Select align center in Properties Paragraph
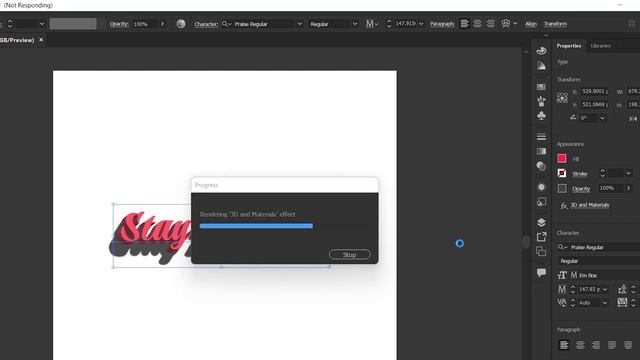The image size is (640, 360). point(580,345)
